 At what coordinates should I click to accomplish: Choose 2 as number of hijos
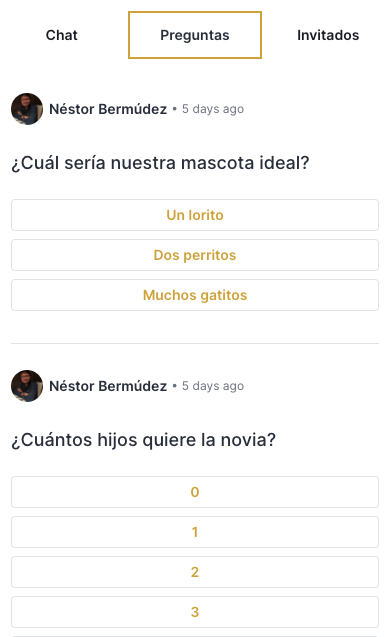click(195, 572)
